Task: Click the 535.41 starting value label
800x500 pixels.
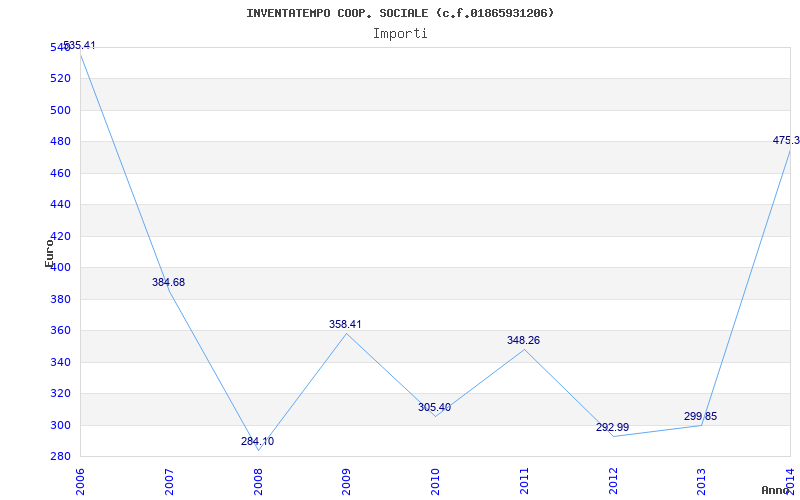Action: (80, 46)
